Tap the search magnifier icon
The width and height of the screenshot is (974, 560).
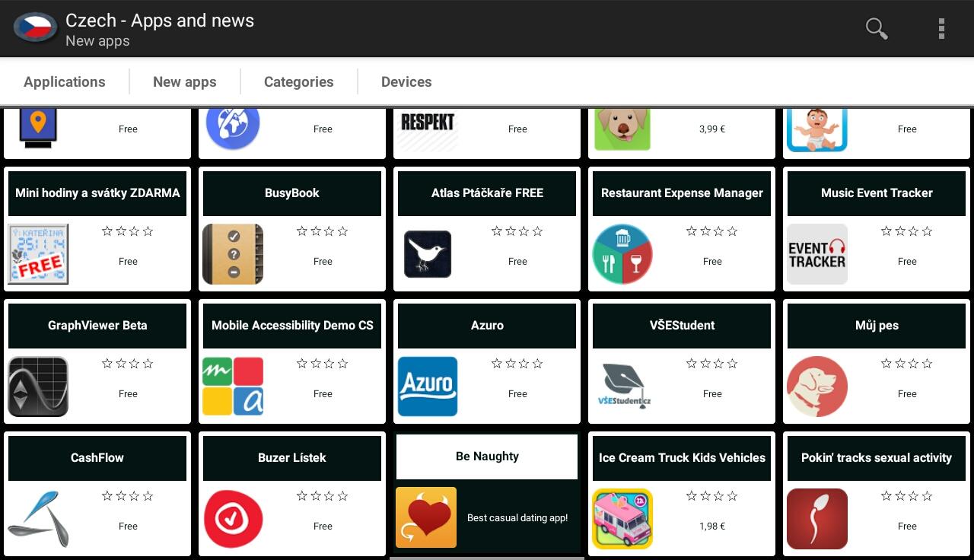[877, 29]
